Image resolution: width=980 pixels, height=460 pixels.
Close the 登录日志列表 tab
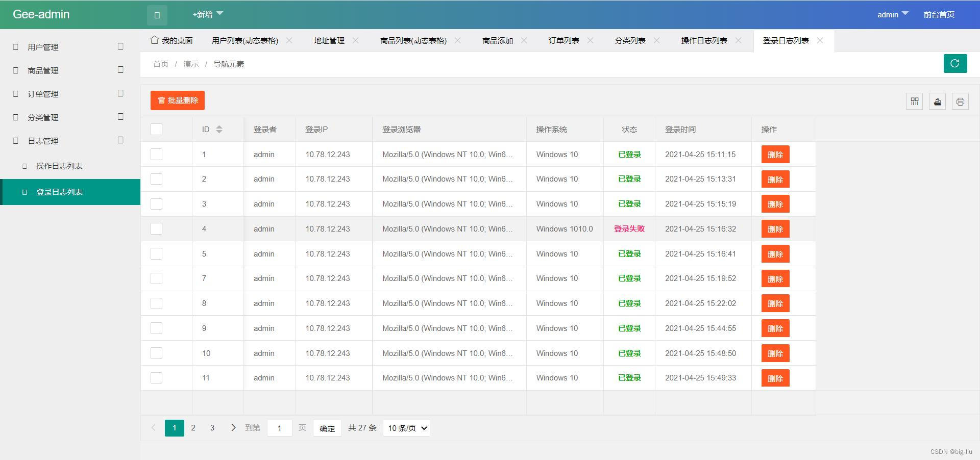coord(820,40)
